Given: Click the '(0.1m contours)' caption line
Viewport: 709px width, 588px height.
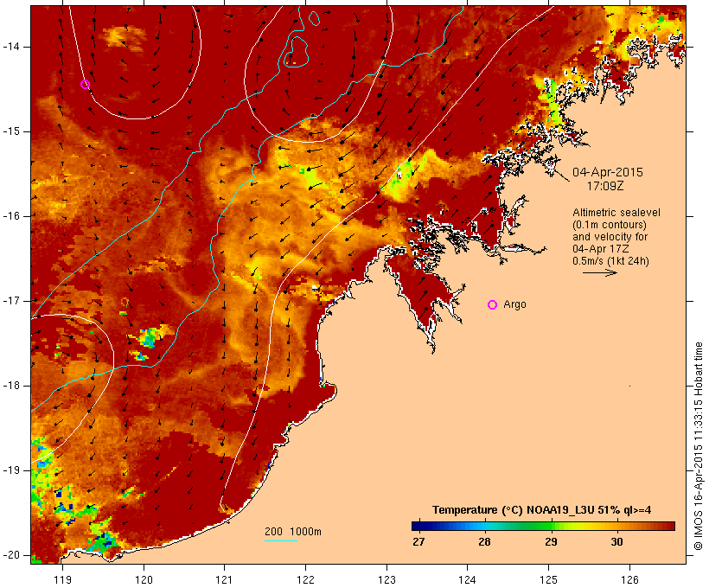Looking at the screenshot, I should (610, 225).
